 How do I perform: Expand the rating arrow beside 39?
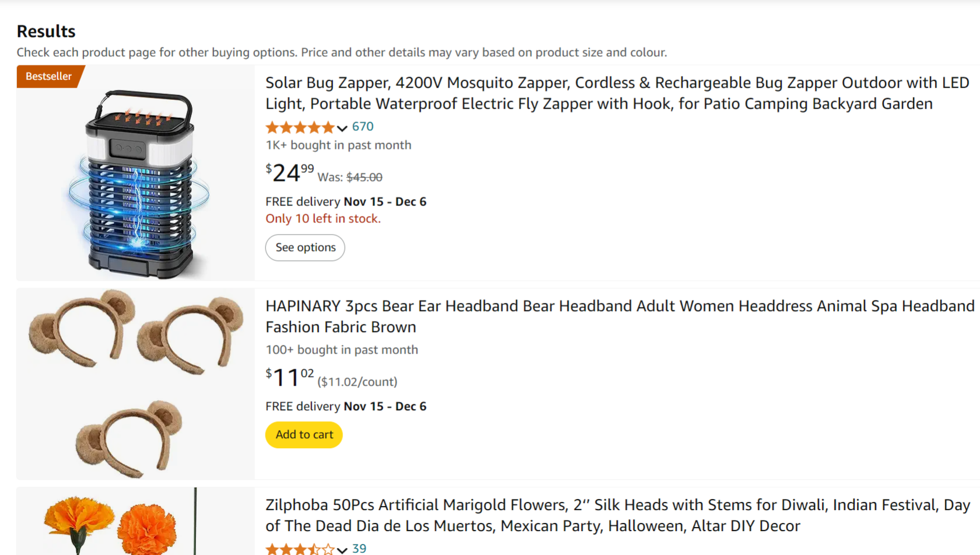click(342, 550)
